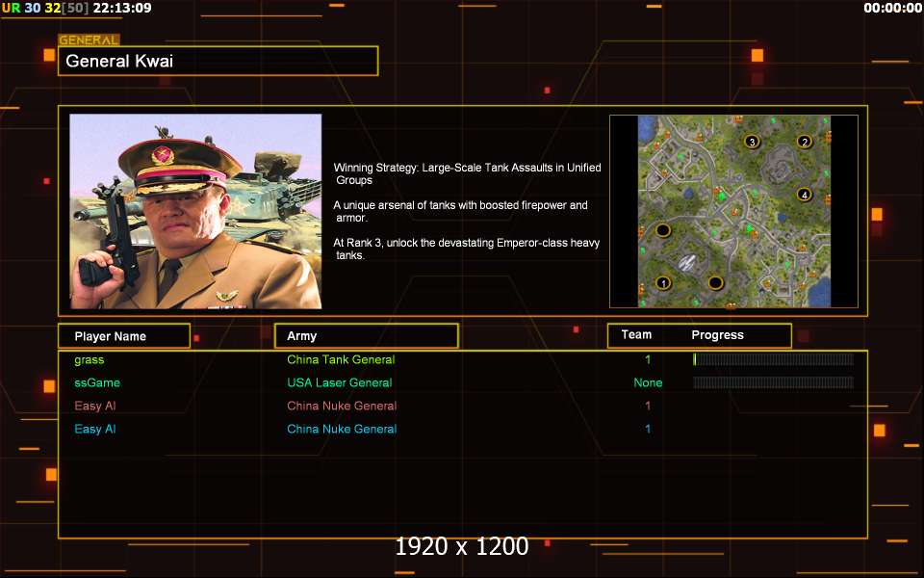Click the battlefield minimap preview
Image resolution: width=924 pixels, height=578 pixels.
(733, 211)
